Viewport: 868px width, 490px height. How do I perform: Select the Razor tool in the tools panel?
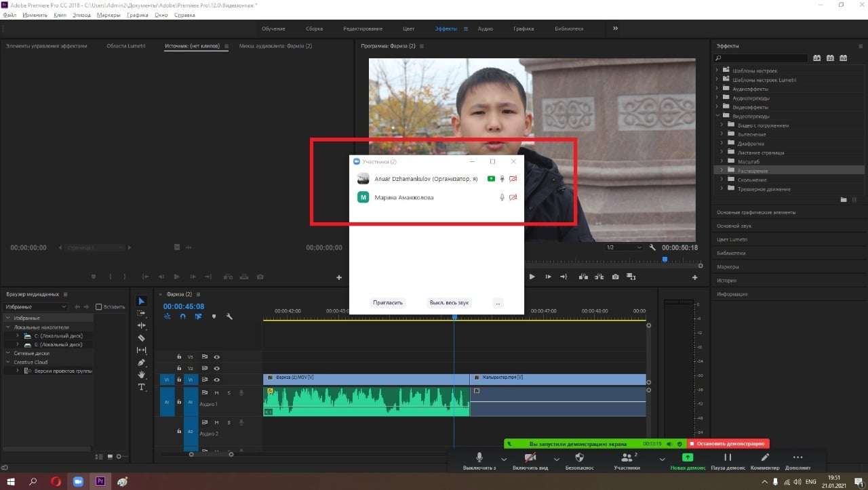(141, 338)
